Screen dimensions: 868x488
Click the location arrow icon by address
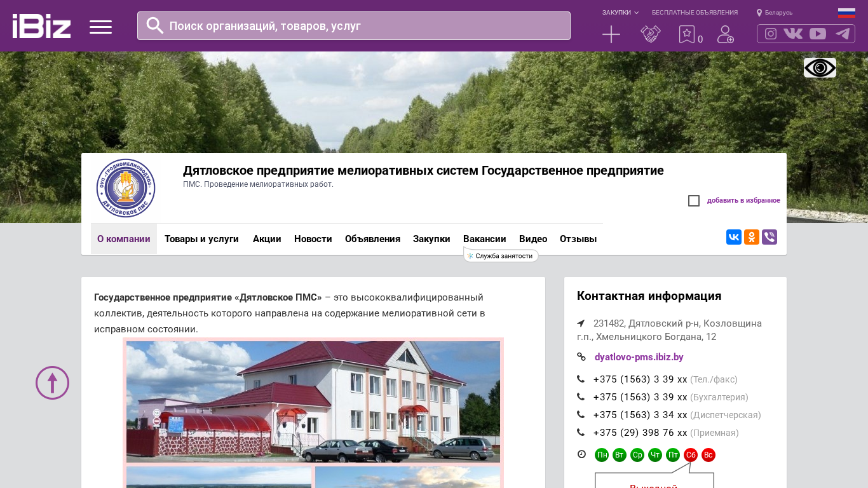point(581,323)
